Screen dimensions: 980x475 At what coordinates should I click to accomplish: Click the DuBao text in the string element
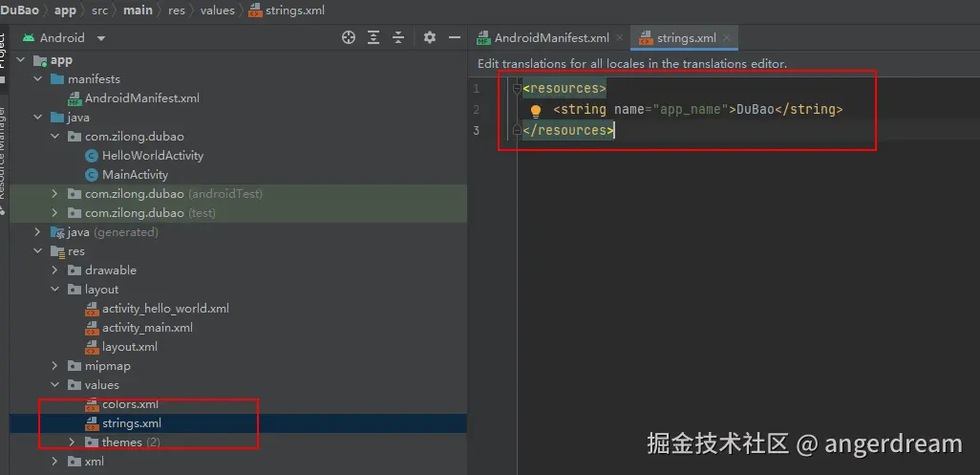coord(755,109)
